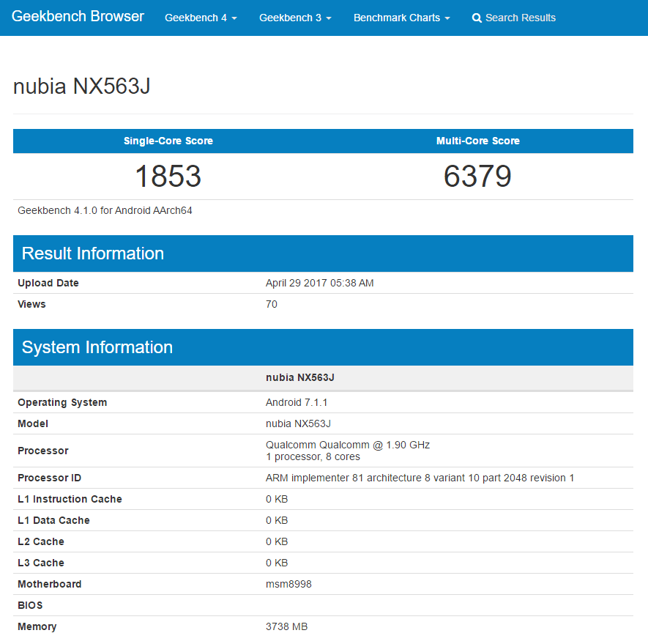Viewport: 648px width, 644px height.
Task: Click the Operating System label
Action: pos(62,402)
